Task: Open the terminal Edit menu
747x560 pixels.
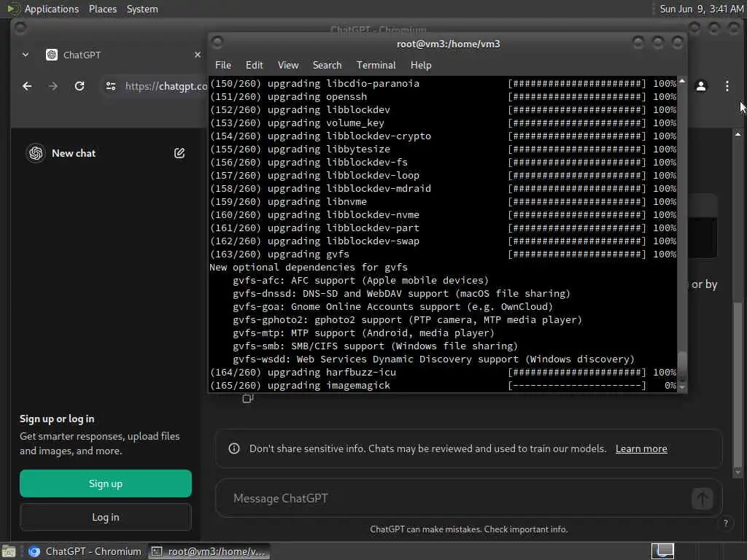Action: [x=254, y=65]
